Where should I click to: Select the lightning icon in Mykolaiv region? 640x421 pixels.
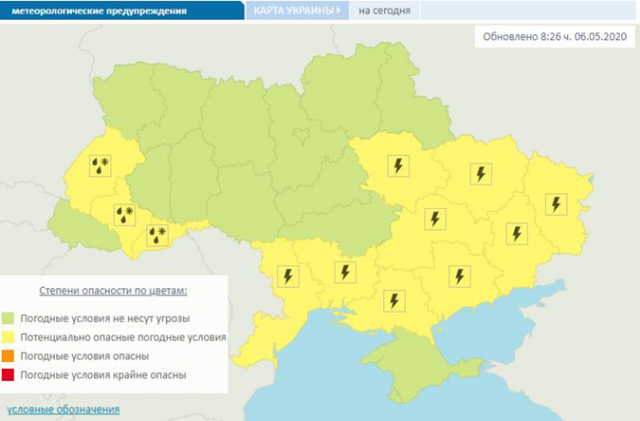(345, 271)
